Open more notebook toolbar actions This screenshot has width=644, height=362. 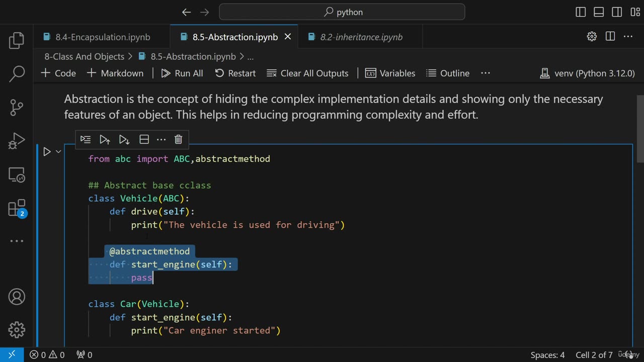pyautogui.click(x=486, y=73)
